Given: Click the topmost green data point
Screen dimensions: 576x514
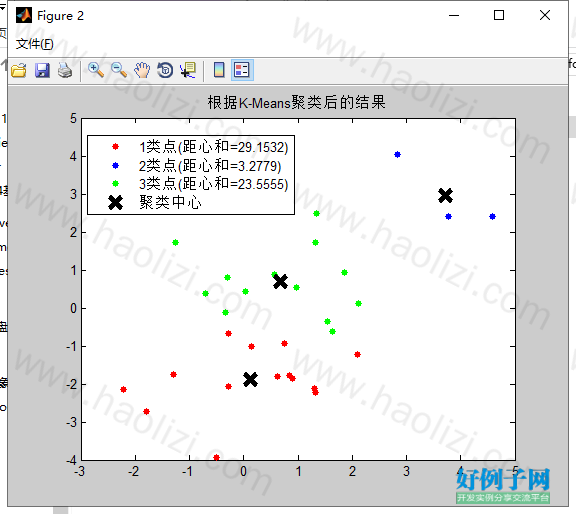Looking at the screenshot, I should click(317, 213).
